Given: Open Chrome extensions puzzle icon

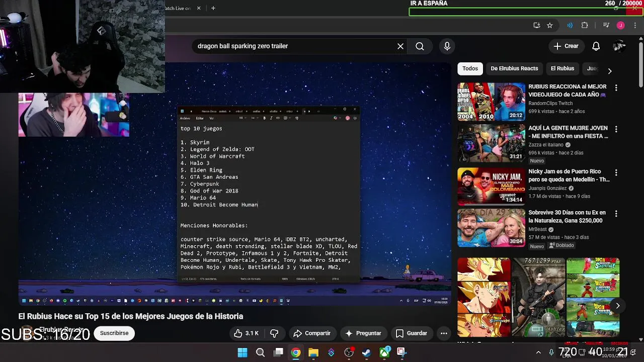Looking at the screenshot, I should point(584,25).
